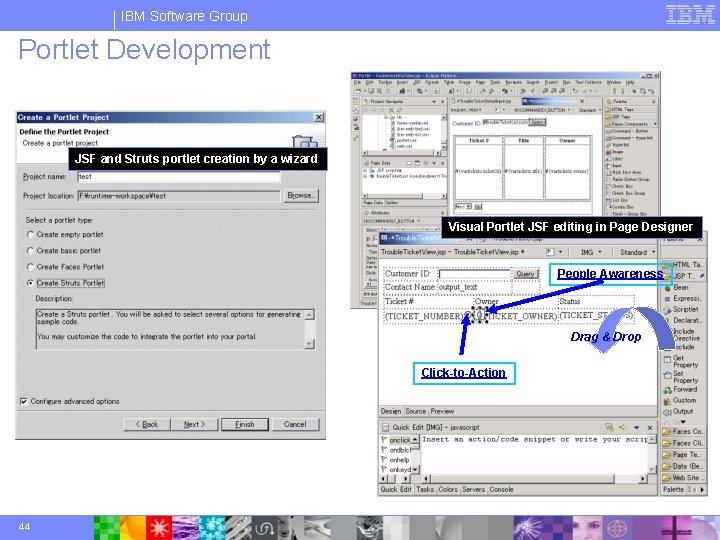The height and width of the screenshot is (540, 720).
Task: Switch to the Source tab
Action: 416,411
